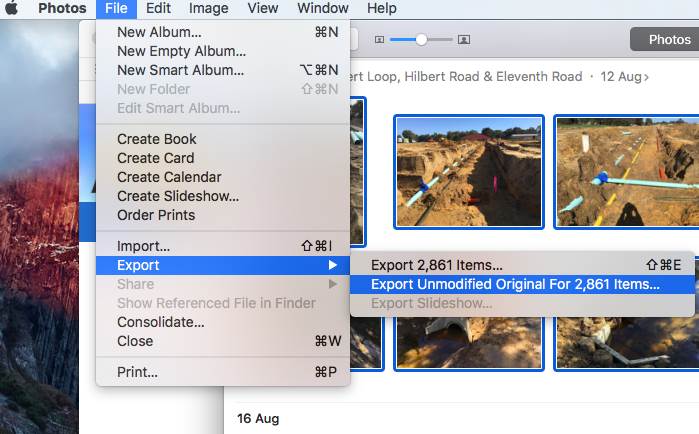This screenshot has width=699, height=434.
Task: Open the Window menu in the menu bar
Action: [x=322, y=9]
